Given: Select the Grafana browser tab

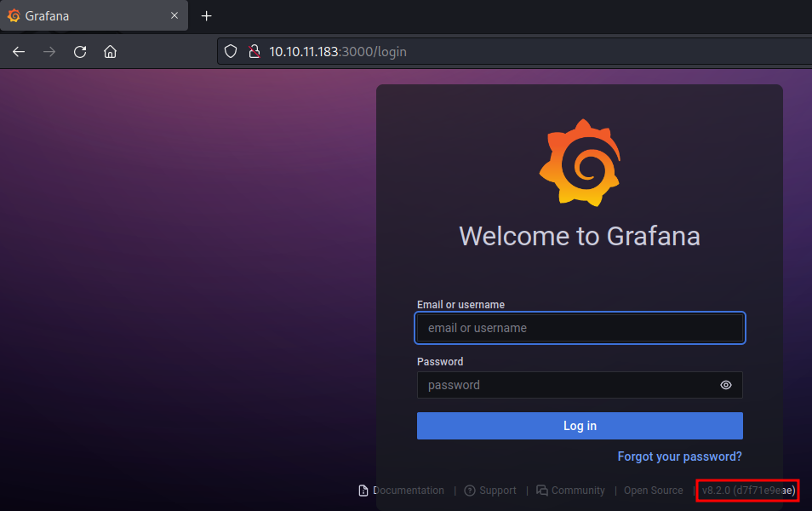Looking at the screenshot, I should pos(85,16).
